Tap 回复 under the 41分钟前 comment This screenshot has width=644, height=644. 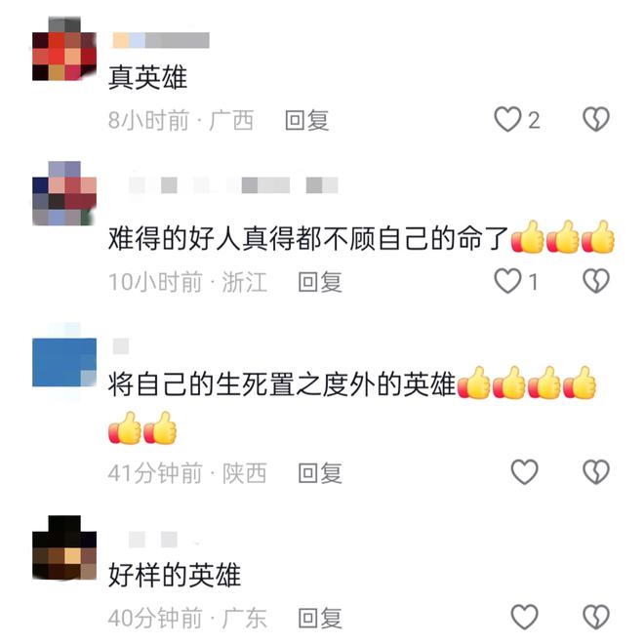coord(320,473)
